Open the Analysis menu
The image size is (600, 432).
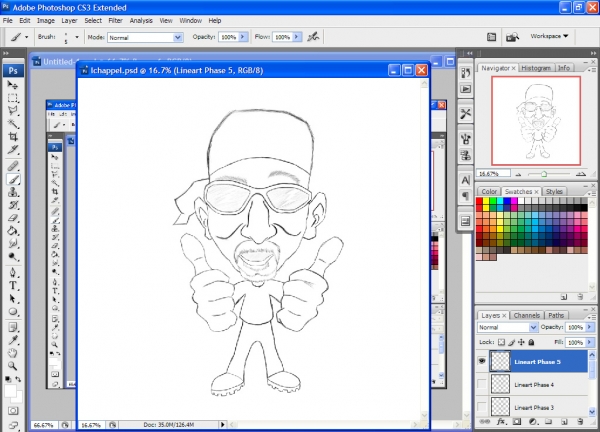pos(141,20)
